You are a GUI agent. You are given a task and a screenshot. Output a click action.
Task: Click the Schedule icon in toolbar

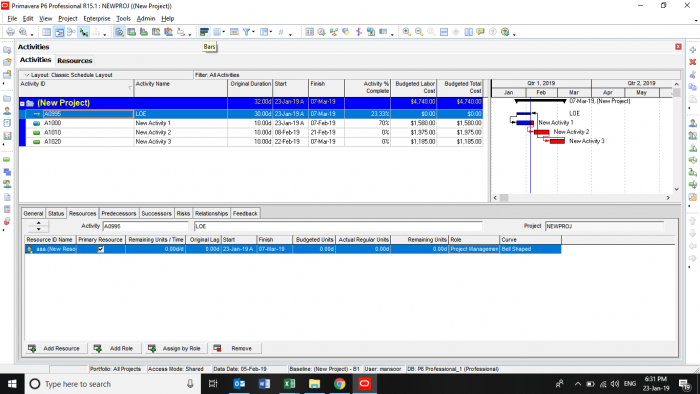click(x=321, y=32)
